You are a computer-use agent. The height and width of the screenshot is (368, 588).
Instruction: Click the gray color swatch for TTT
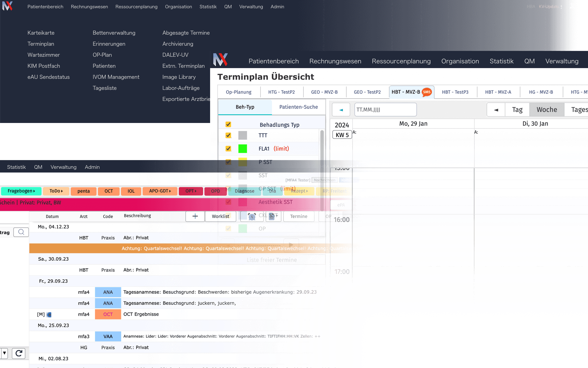243,135
